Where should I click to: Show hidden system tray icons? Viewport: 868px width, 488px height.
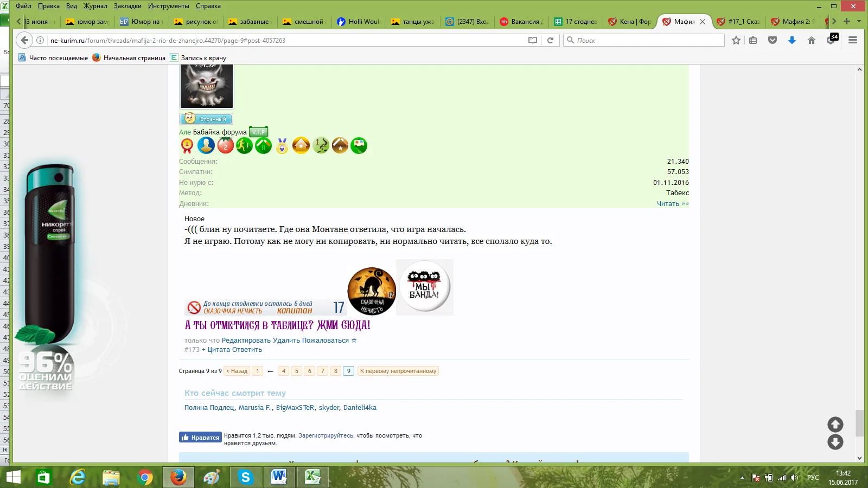(x=742, y=478)
